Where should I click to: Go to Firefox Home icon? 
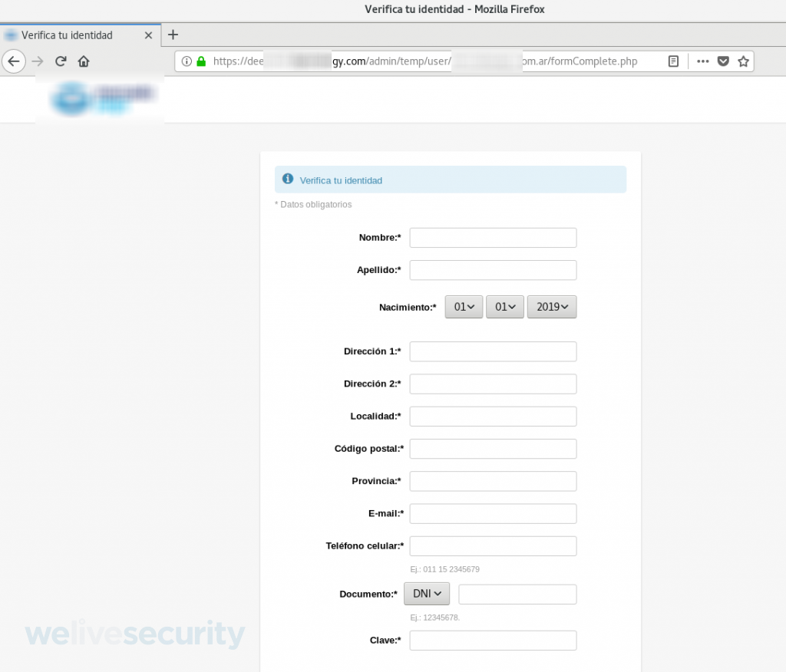[x=84, y=61]
